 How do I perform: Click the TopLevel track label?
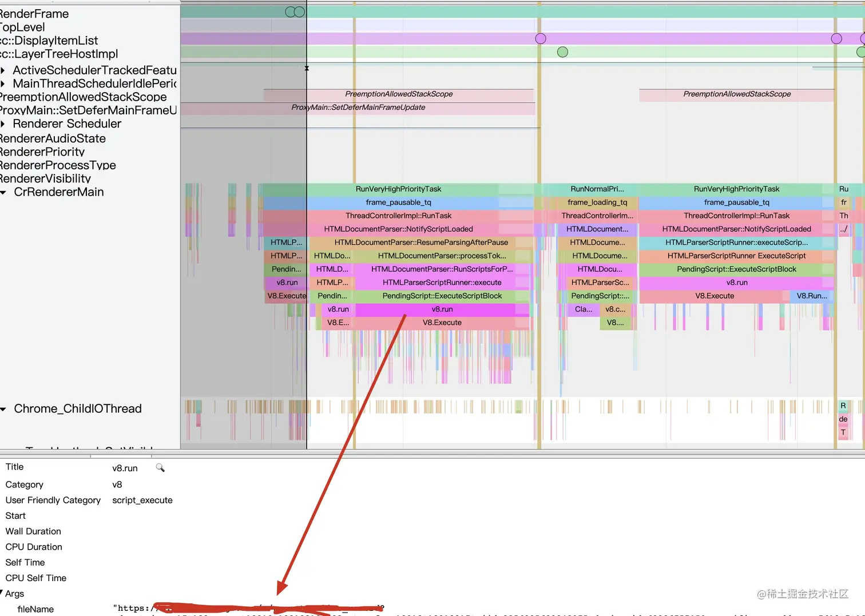(x=22, y=27)
